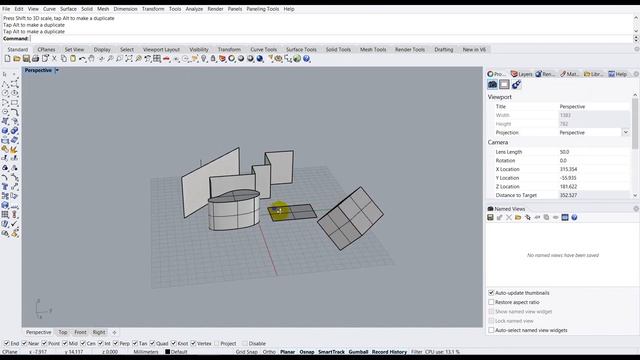Open the File menu
This screenshot has height=360, width=640.
[6, 9]
